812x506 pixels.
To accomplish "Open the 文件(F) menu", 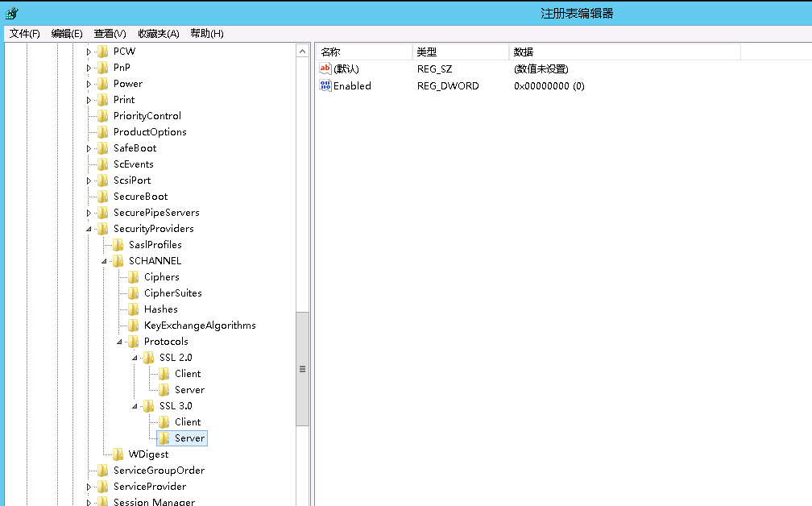I will (x=24, y=33).
